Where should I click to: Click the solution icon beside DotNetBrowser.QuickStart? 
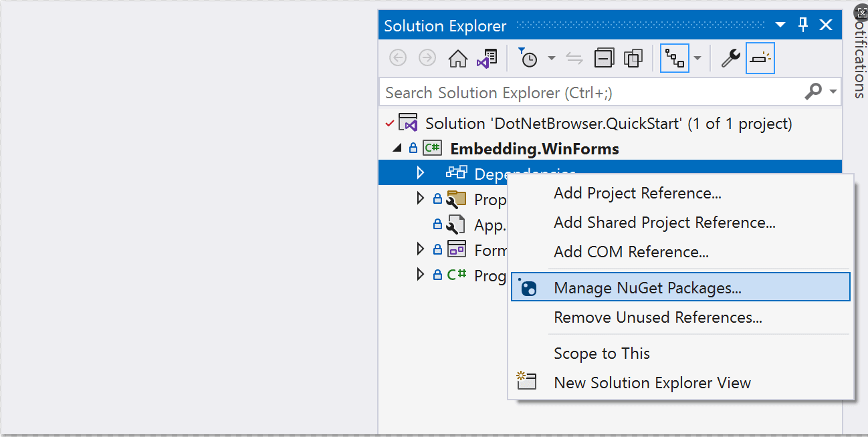pyautogui.click(x=408, y=124)
